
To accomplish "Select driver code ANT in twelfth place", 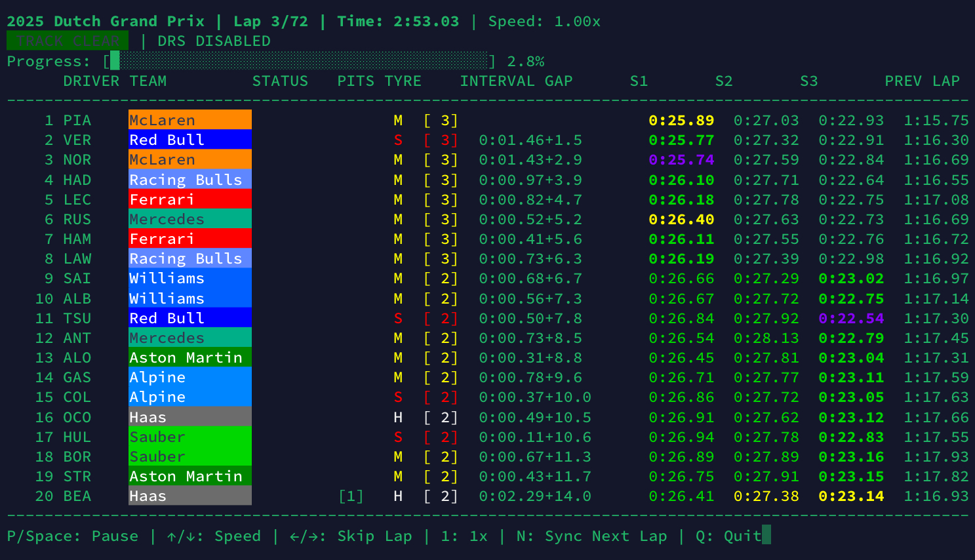I will (x=77, y=338).
